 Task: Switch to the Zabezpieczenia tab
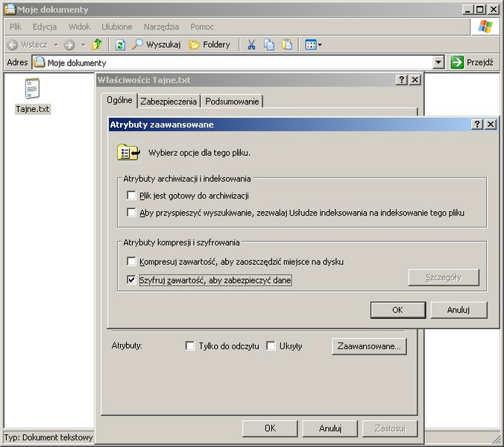click(169, 101)
